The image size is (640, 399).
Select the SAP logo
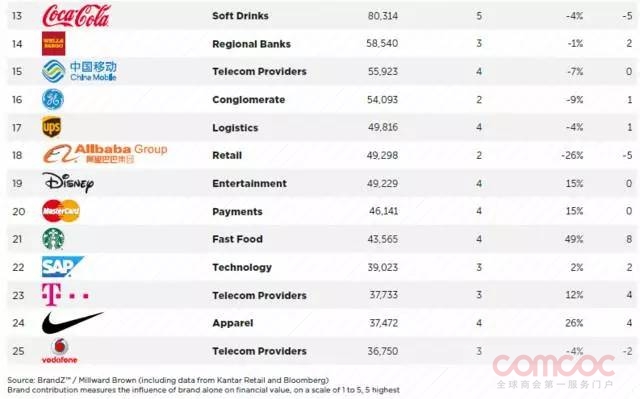62,267
